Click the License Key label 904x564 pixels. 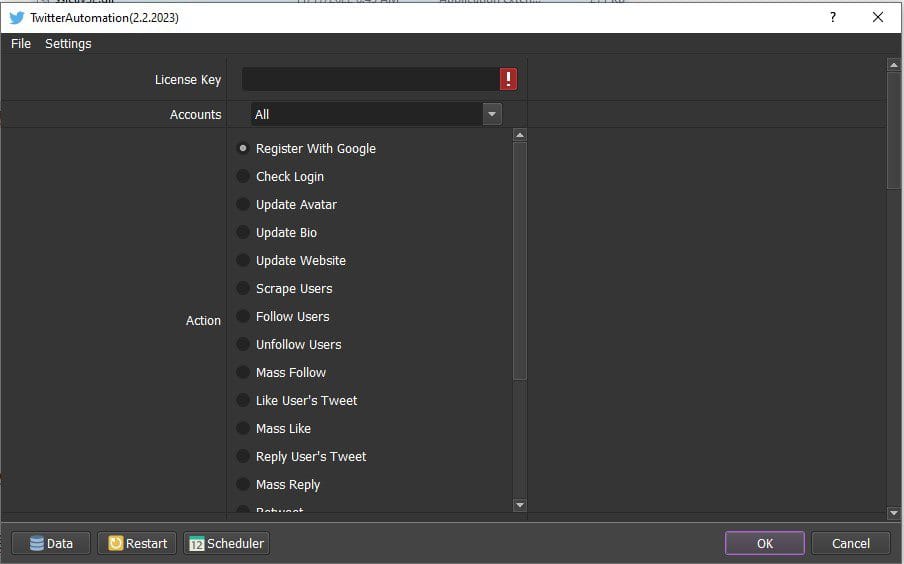188,80
